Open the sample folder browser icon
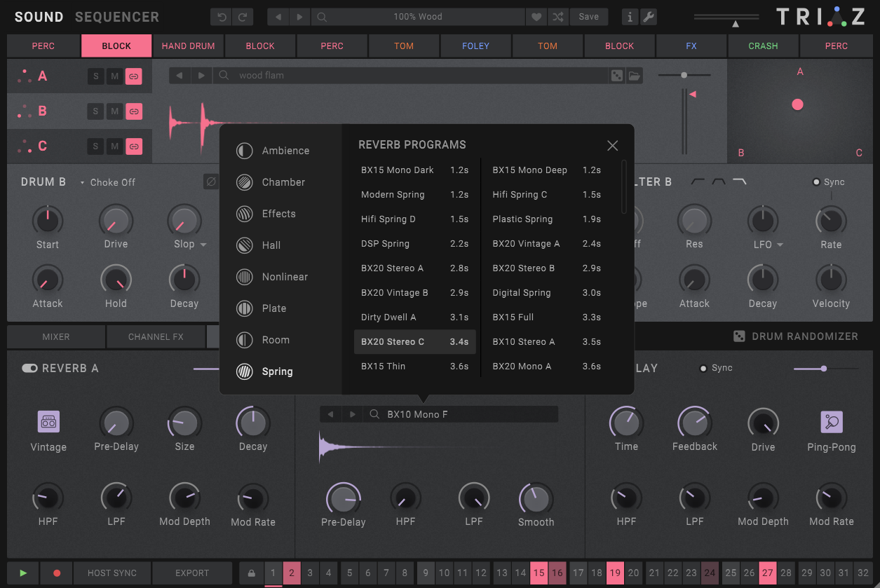The width and height of the screenshot is (880, 588). tap(635, 76)
